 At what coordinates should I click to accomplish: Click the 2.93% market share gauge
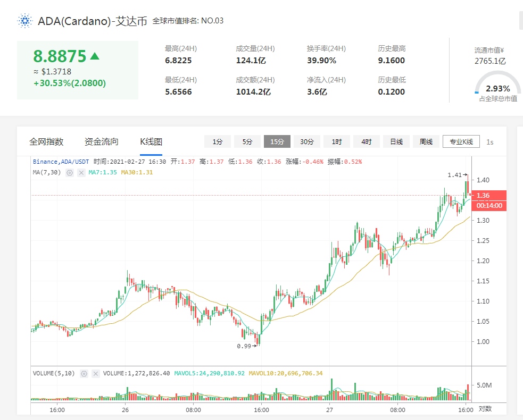tap(497, 88)
